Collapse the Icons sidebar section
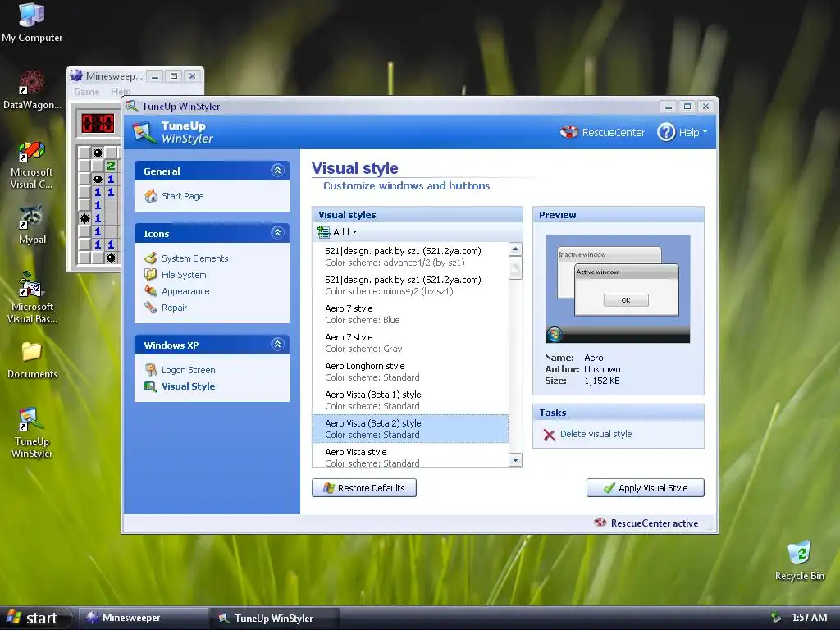 [x=277, y=232]
